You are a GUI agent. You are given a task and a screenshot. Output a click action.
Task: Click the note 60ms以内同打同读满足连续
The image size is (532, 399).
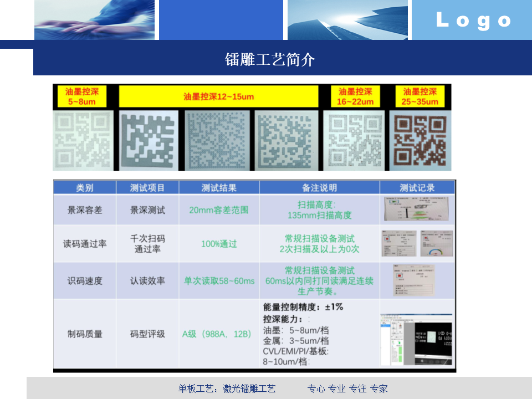point(319,280)
